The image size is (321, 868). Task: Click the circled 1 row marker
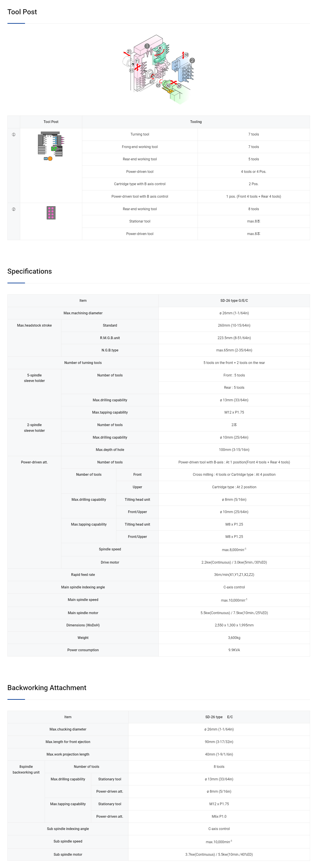click(14, 134)
